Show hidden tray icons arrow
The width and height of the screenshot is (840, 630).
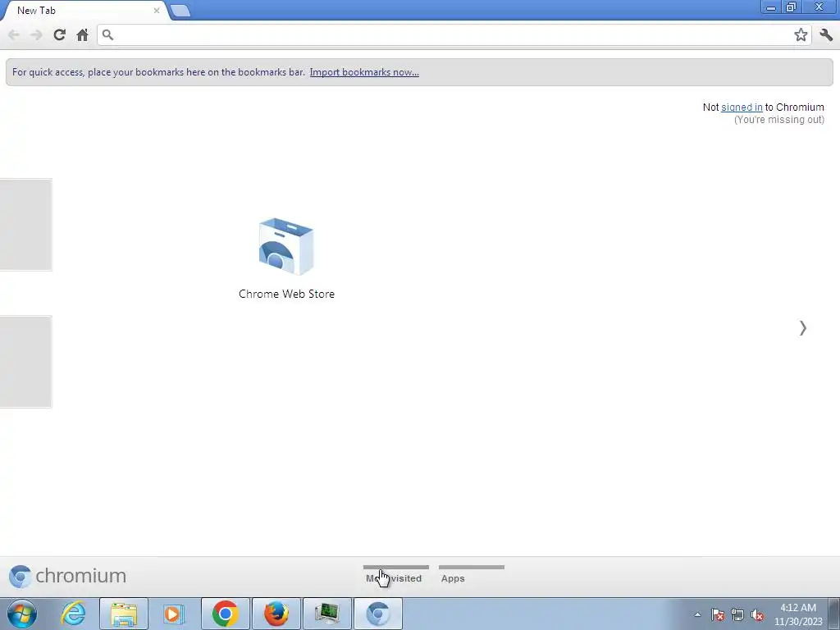697,614
